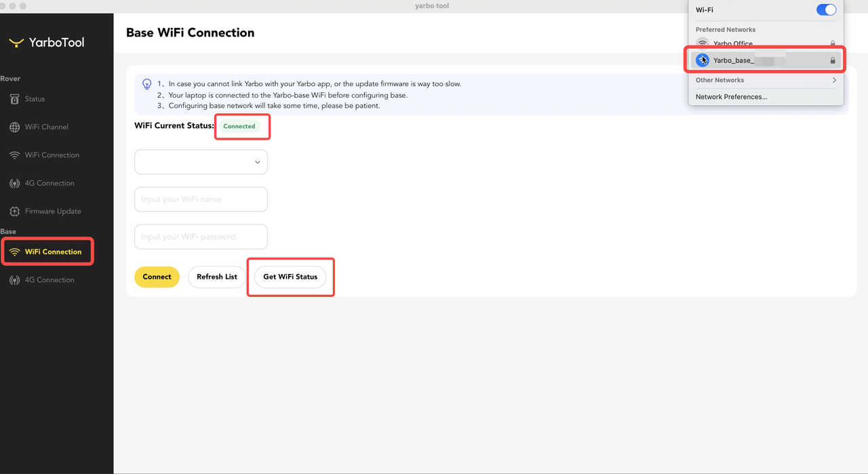This screenshot has height=474, width=868.
Task: Click the WiFi password input field
Action: click(201, 237)
